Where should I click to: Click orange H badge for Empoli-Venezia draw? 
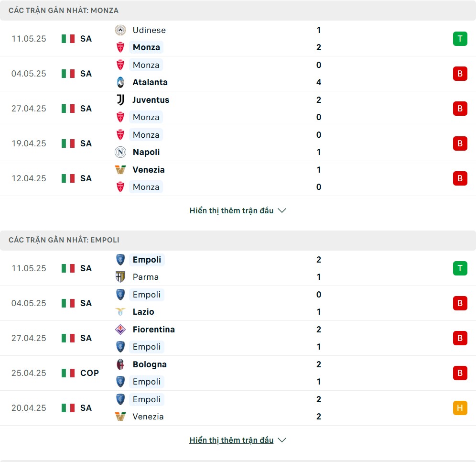[x=460, y=407]
